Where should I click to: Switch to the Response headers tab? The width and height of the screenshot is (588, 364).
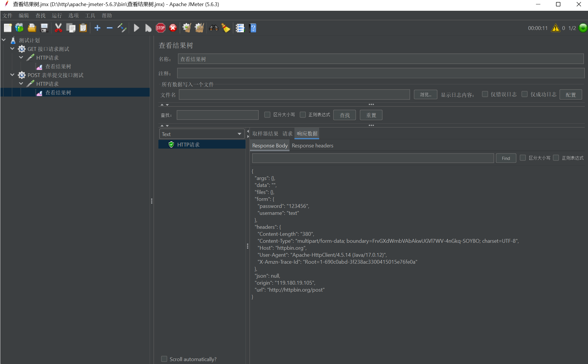tap(312, 146)
